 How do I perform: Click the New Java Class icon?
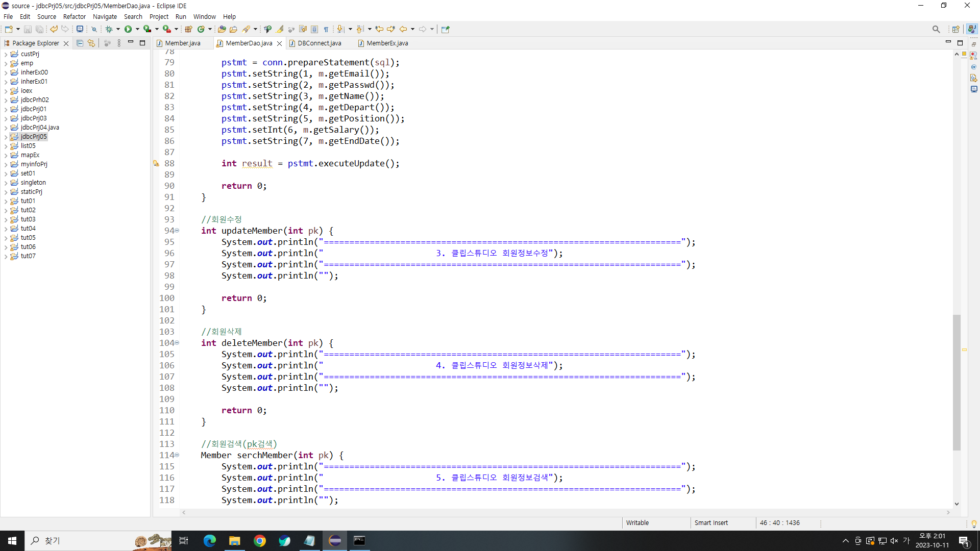click(x=201, y=29)
